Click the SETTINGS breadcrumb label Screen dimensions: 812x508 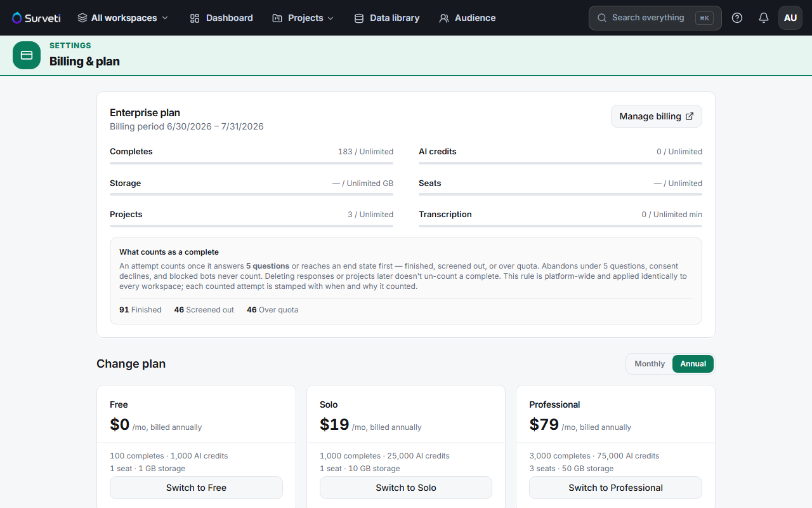(x=70, y=46)
